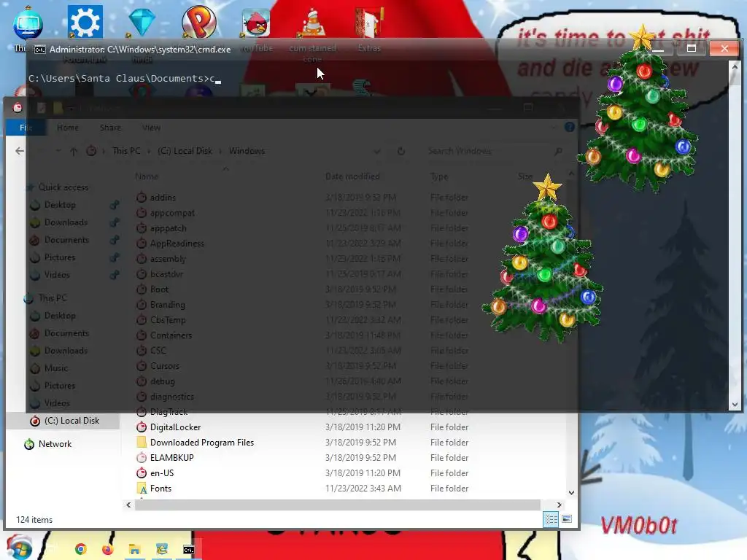Click the Explorer horizontal scrollbar thumb

[337, 505]
